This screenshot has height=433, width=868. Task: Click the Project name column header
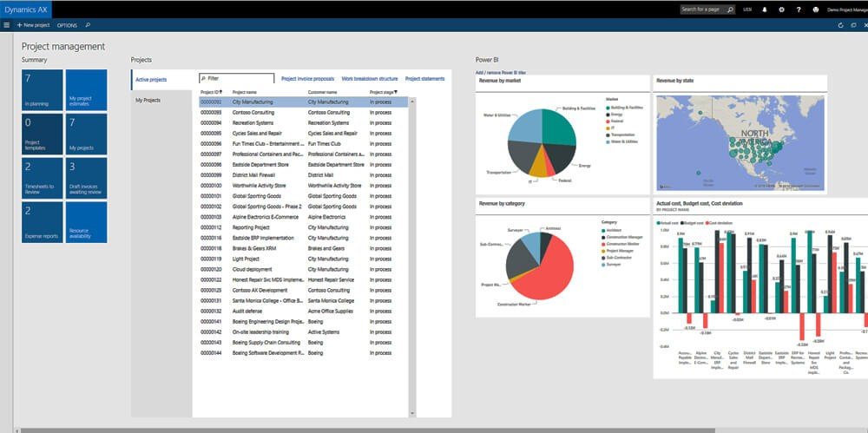pyautogui.click(x=245, y=92)
